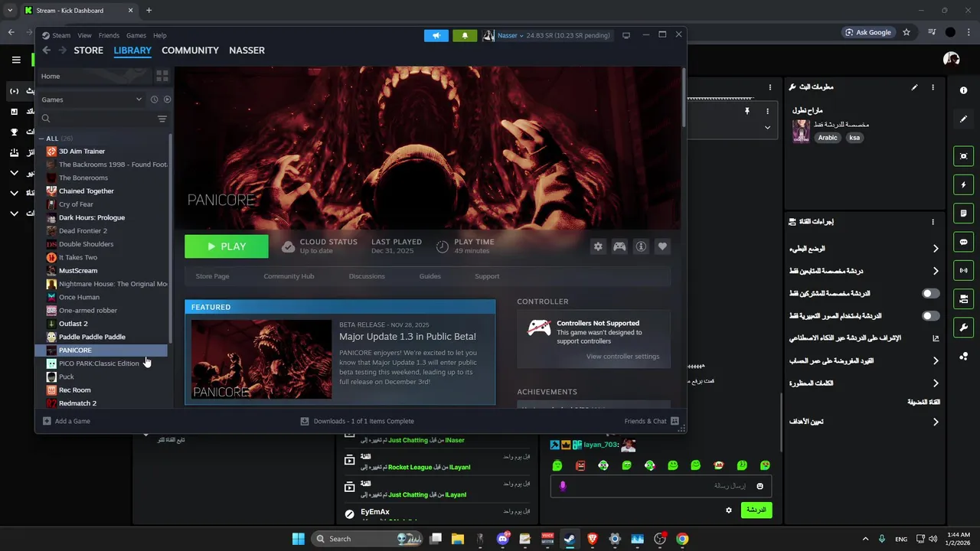Toggle subscribers-only chat switch in Kick
This screenshot has height=551, width=980.
[930, 293]
